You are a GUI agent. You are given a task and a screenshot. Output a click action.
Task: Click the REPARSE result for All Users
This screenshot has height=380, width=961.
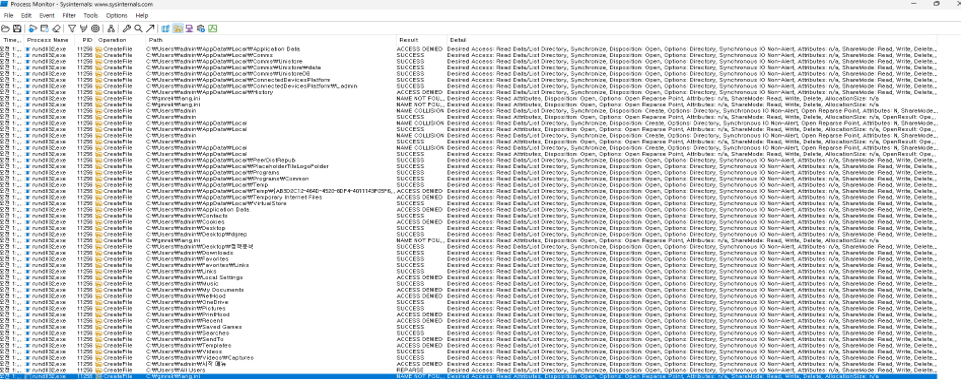click(x=410, y=370)
